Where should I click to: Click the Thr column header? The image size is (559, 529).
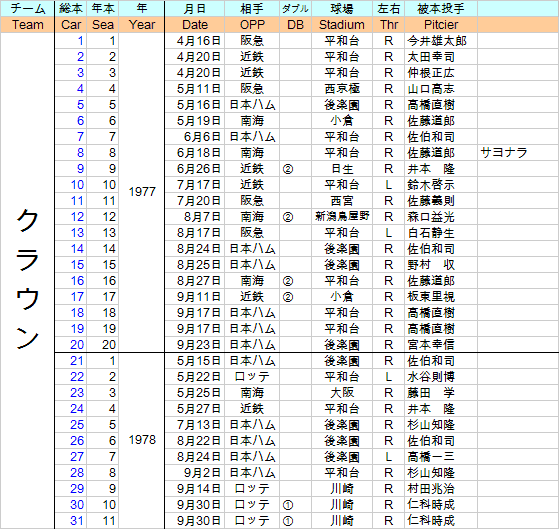click(389, 25)
